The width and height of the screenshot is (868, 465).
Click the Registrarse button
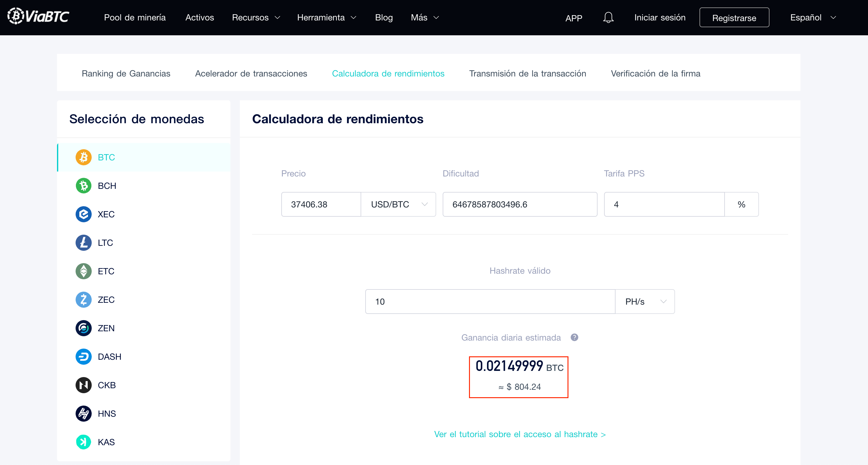click(x=734, y=18)
